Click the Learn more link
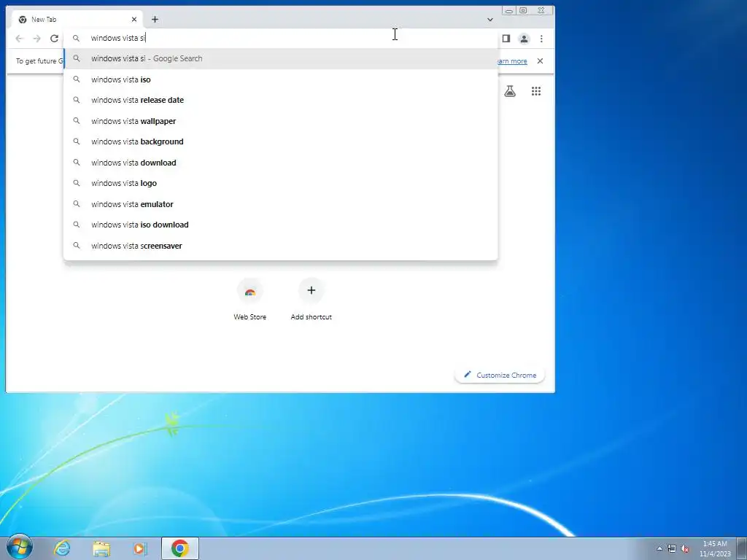The height and width of the screenshot is (560, 747). tap(512, 61)
